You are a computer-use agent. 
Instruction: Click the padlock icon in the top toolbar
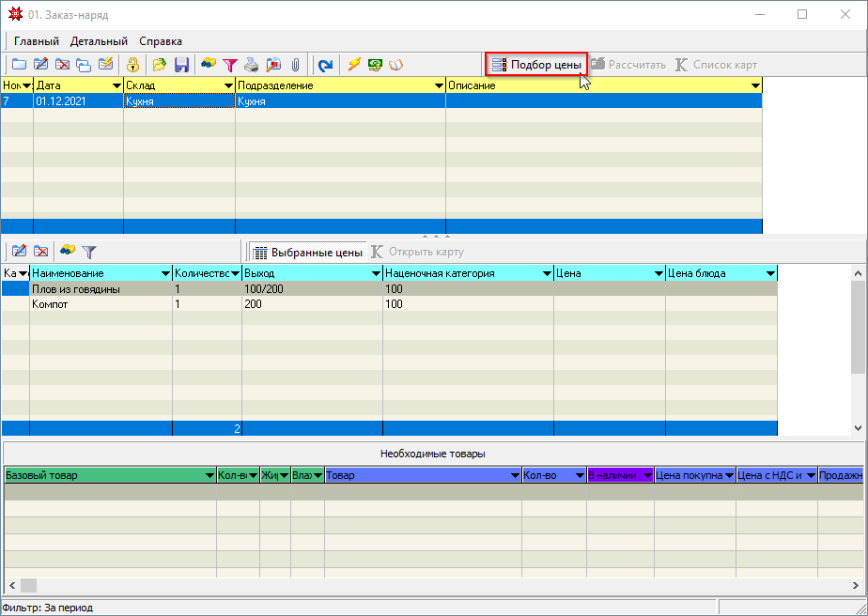click(133, 65)
